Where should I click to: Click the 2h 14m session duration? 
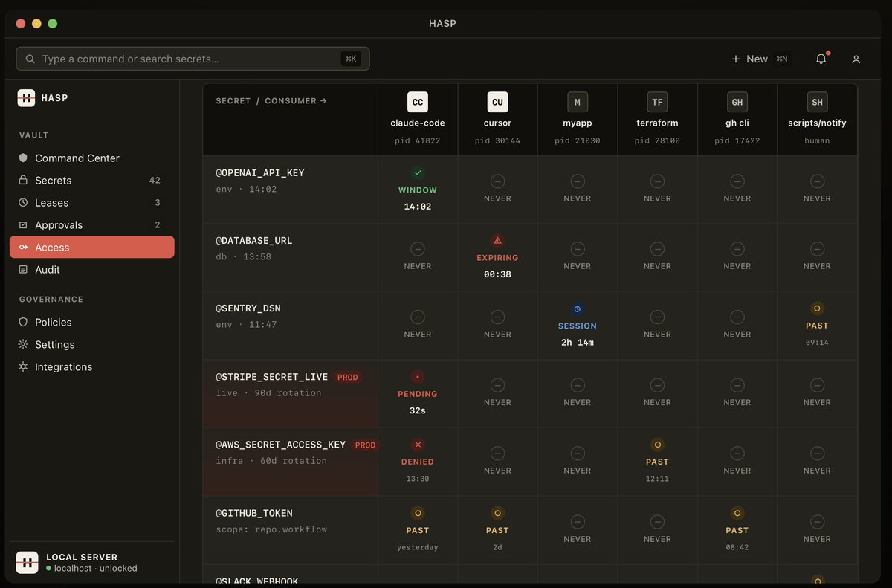point(578,343)
